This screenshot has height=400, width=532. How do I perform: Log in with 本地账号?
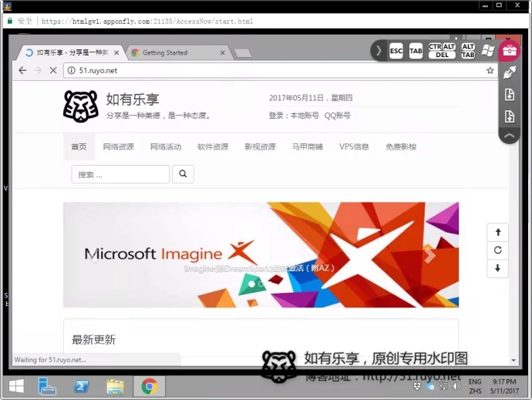pos(305,116)
